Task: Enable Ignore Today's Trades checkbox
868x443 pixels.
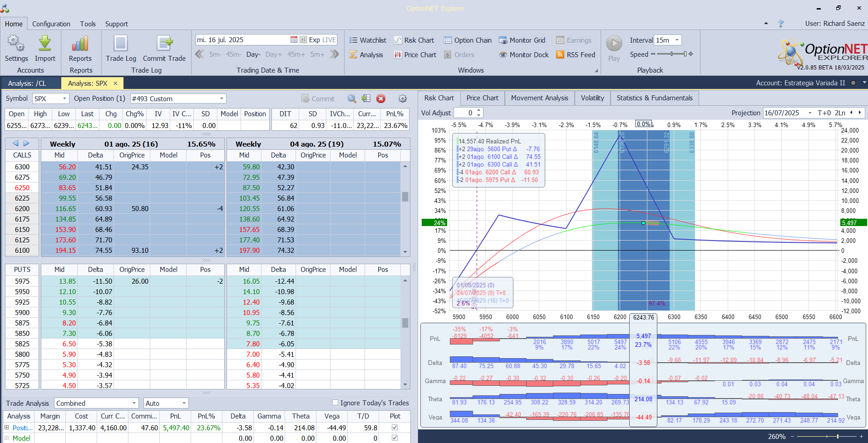Action: pos(335,403)
